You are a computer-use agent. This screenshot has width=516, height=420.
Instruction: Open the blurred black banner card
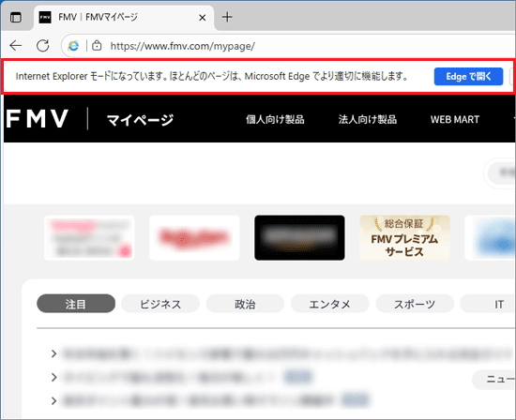(299, 238)
